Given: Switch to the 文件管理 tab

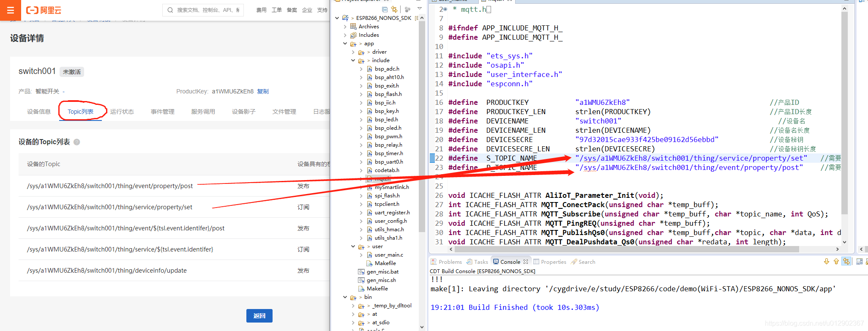Looking at the screenshot, I should tap(284, 112).
